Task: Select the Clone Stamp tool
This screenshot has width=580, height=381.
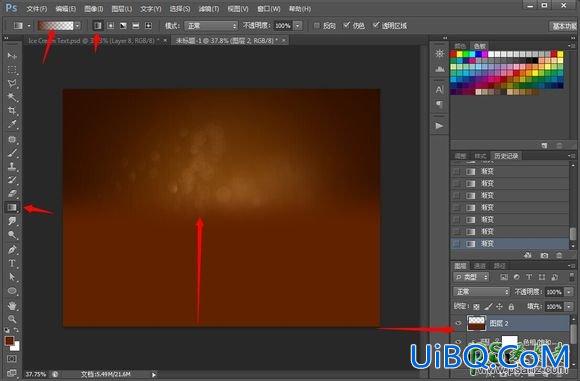Action: [x=12, y=166]
